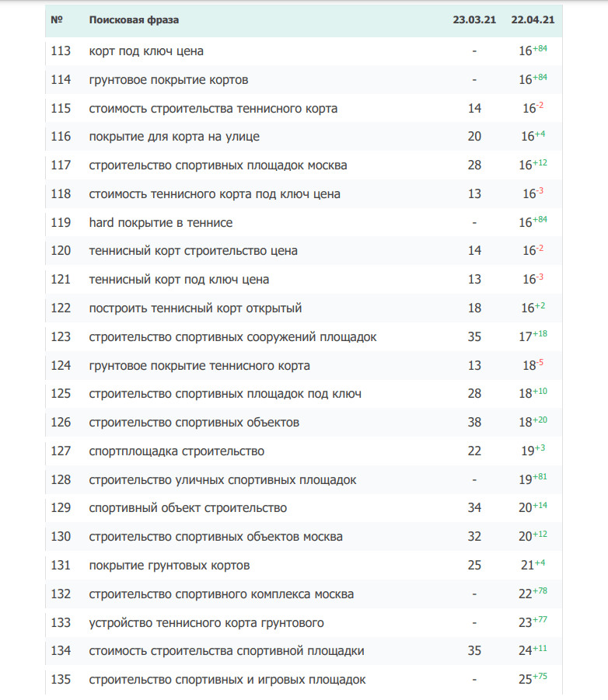608x700 pixels.
Task: Click 22.04.21 position 19 +81 in row 128
Action: (533, 479)
